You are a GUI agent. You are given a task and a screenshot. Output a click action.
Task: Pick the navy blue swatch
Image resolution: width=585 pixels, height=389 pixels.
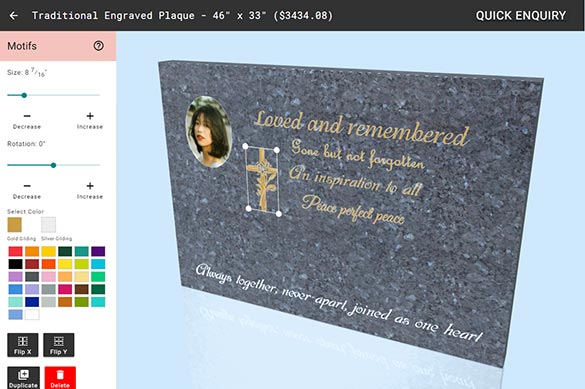coord(32,302)
